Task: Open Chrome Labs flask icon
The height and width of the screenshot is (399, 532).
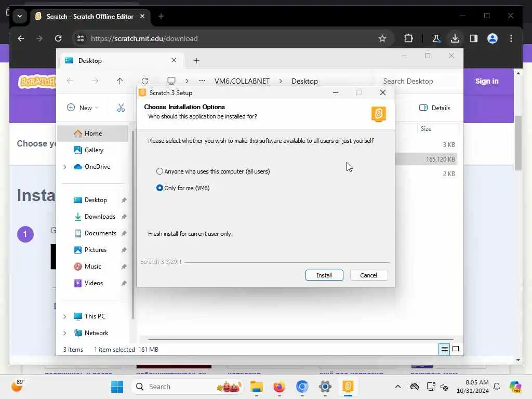Action: coord(436,38)
